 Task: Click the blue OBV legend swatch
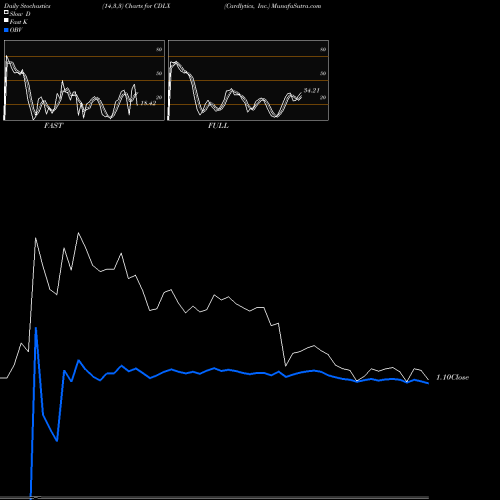(x=6, y=30)
